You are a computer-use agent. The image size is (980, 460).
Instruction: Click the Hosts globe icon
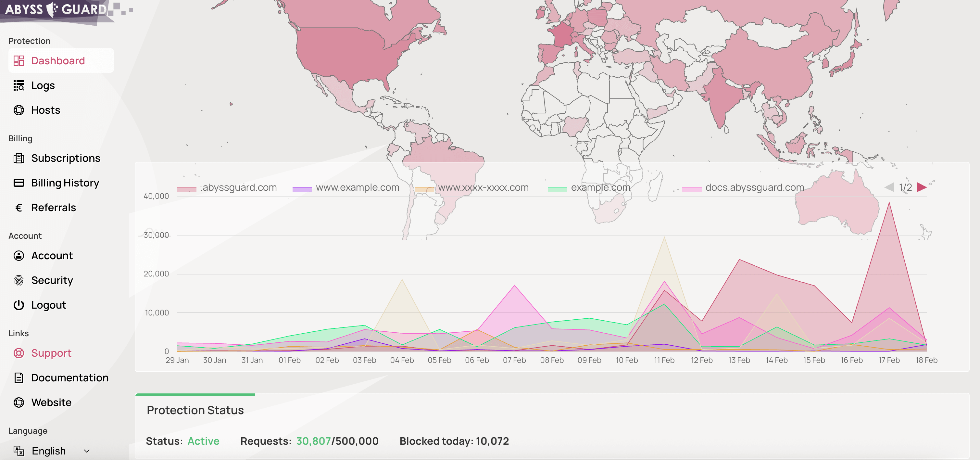pos(19,110)
